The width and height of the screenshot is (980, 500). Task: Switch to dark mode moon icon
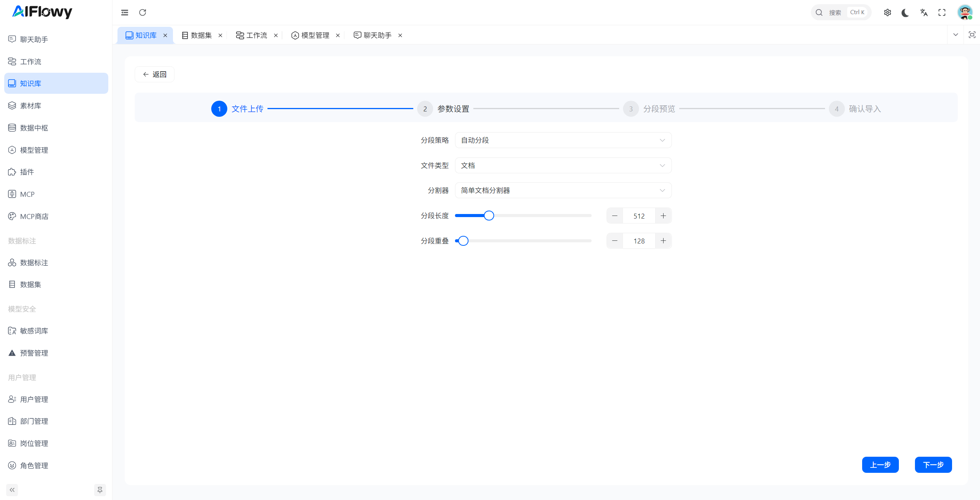tap(905, 13)
